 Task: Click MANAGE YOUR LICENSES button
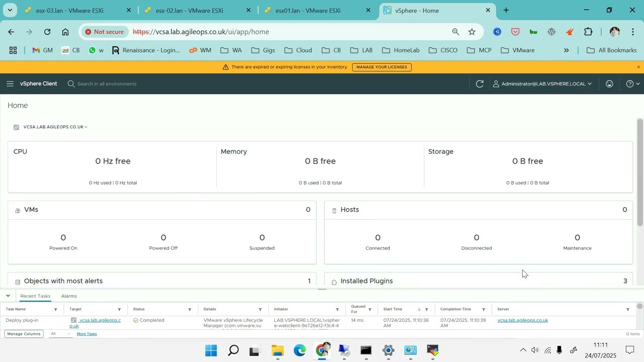[x=381, y=67]
